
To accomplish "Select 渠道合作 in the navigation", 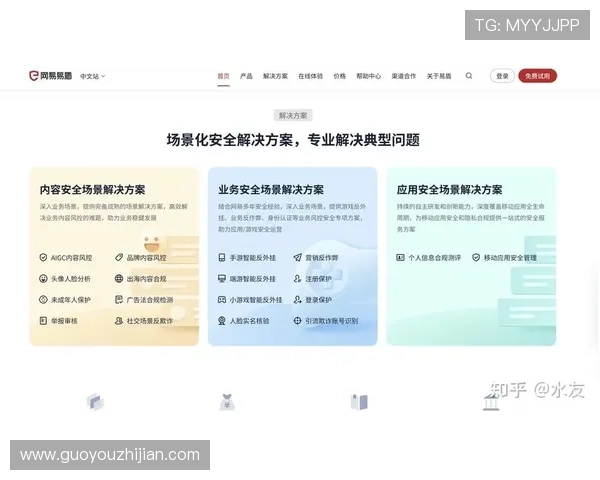I will point(404,76).
